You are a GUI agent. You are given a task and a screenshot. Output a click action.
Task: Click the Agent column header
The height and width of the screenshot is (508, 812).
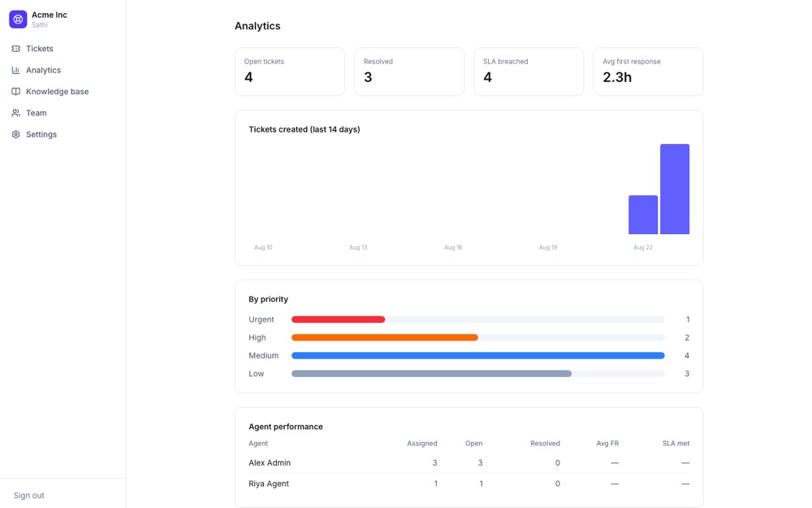coord(258,444)
